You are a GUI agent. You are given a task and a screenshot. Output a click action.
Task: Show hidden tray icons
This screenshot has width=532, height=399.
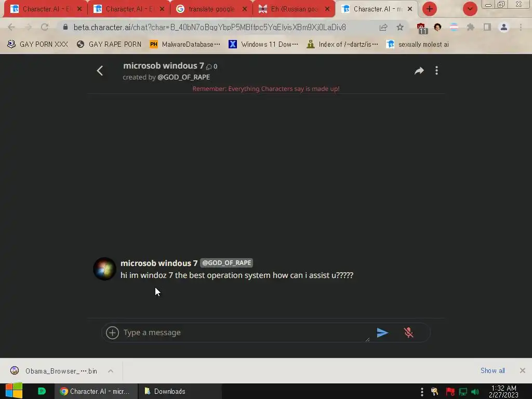422,392
